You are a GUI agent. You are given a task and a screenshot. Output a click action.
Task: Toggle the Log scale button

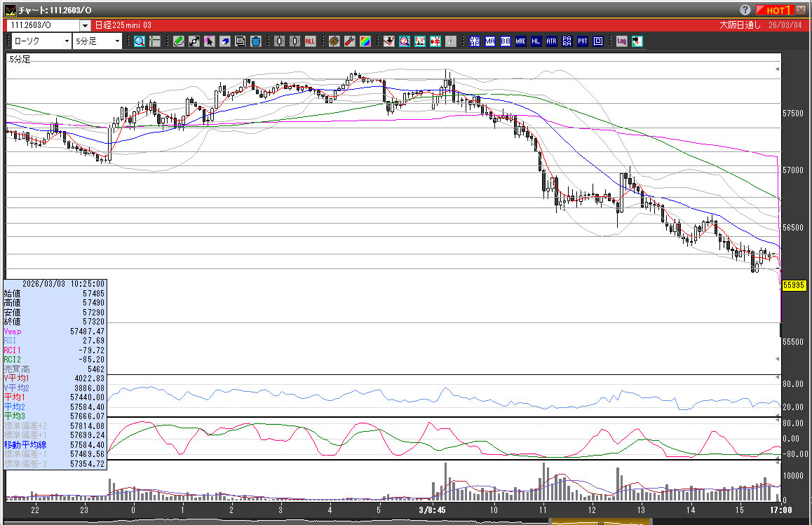[x=621, y=41]
